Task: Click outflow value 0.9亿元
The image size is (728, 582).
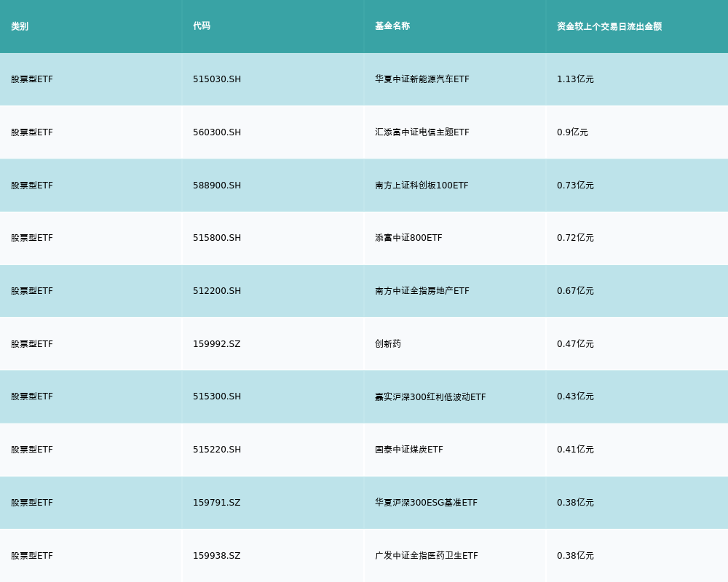Action: coord(572,132)
